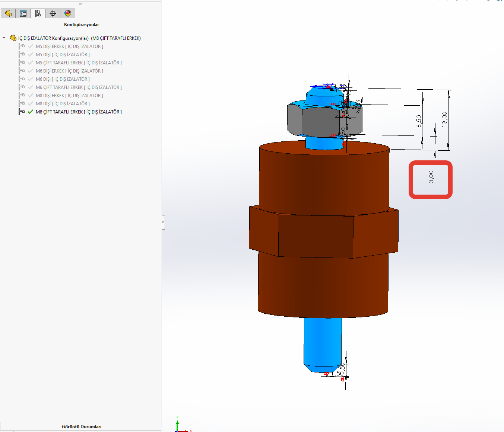Click the panel split handle above the tabs
Image resolution: width=504 pixels, height=432 pixels.
click(x=80, y=4)
